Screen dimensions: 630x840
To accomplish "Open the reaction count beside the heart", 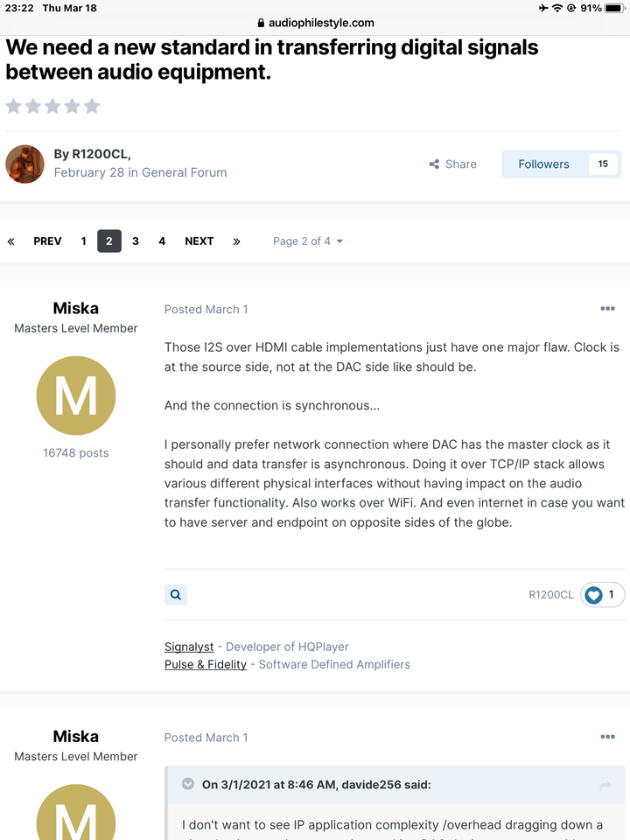I will [612, 594].
